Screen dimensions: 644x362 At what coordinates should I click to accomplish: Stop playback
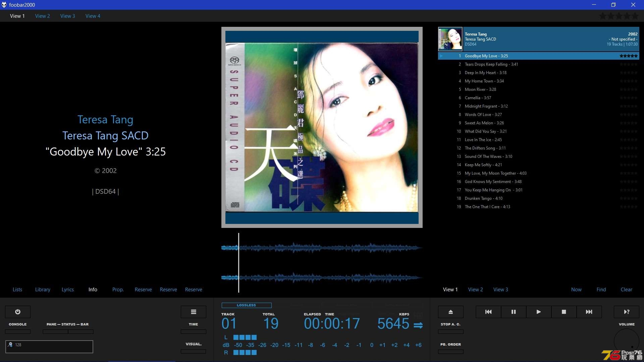[x=564, y=312]
